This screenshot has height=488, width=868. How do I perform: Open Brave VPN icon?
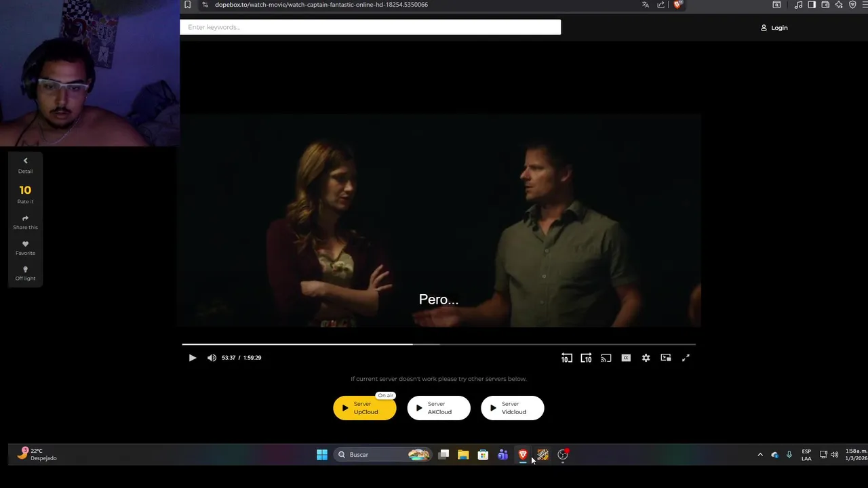tap(852, 5)
